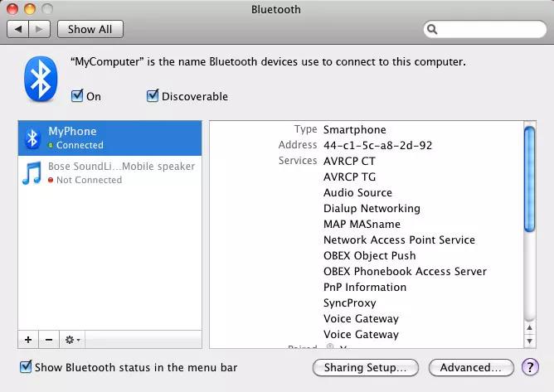Click the Bluetooth icon beside MyPhone
The height and width of the screenshot is (392, 554).
click(32, 138)
